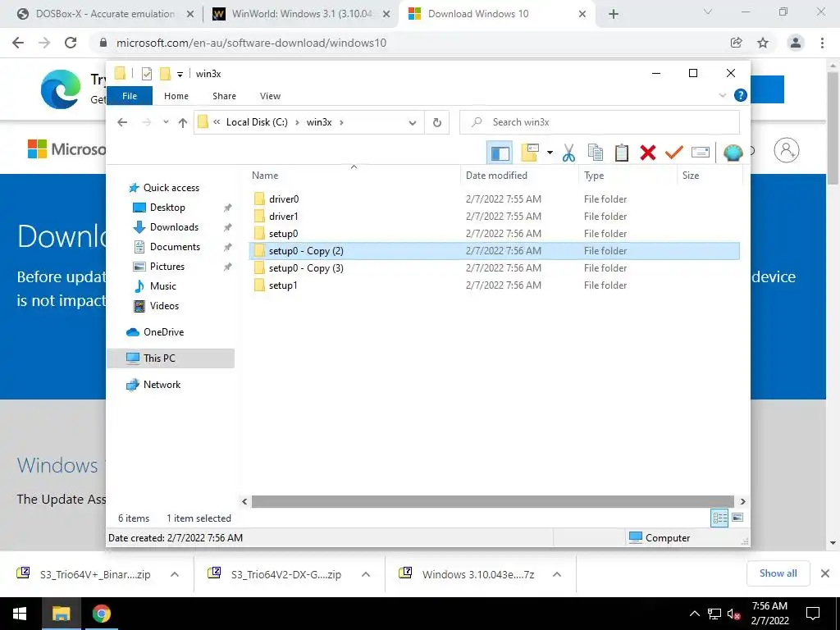Open the Home ribbon tab
The height and width of the screenshot is (630, 840).
point(176,96)
